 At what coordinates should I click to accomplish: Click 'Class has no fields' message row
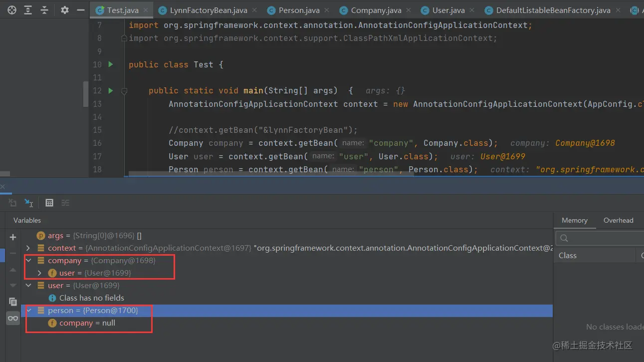tap(287, 298)
